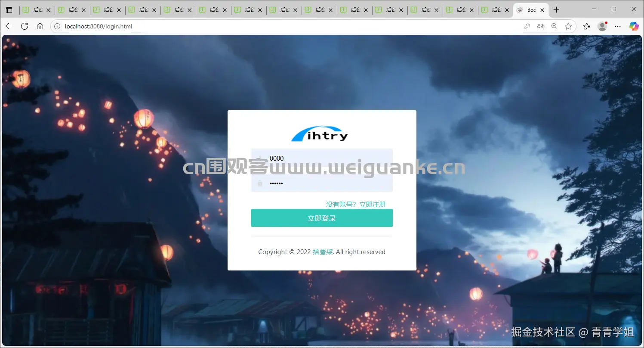View site information for localhost

57,26
